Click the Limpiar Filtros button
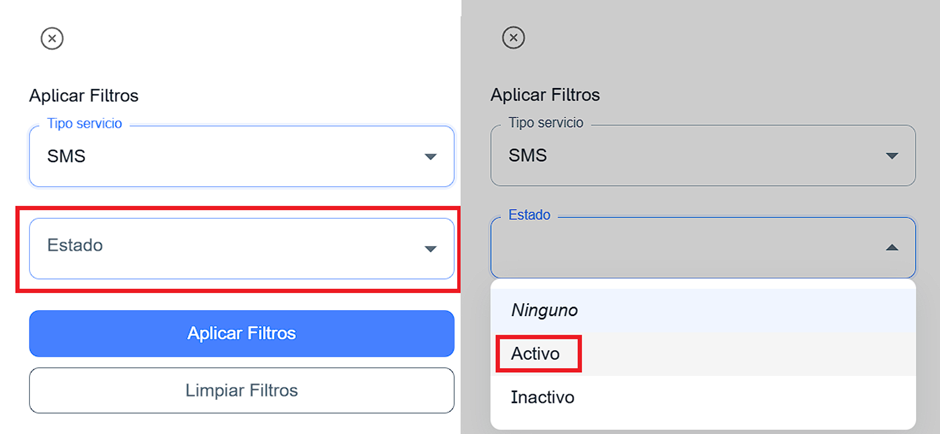This screenshot has width=940, height=434. 242,390
